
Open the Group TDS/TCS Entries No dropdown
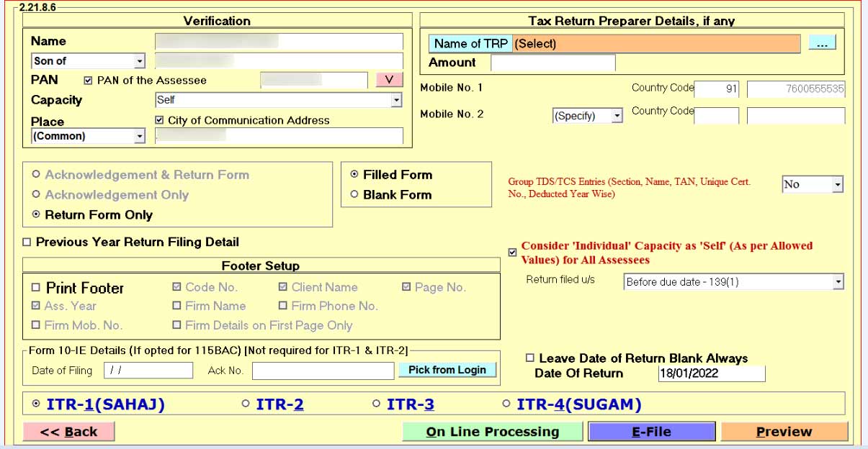coord(837,185)
